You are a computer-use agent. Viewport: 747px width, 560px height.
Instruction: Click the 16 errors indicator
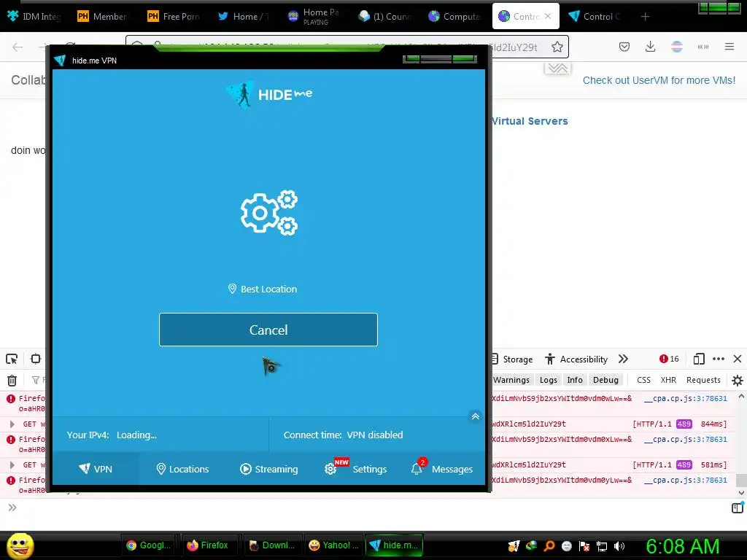click(x=670, y=359)
